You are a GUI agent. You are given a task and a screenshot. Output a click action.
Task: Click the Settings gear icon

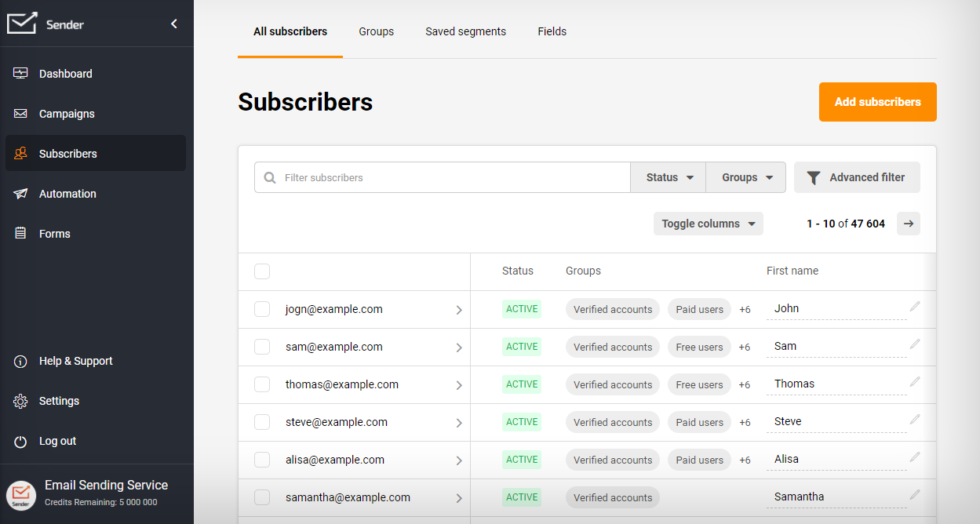click(x=21, y=402)
